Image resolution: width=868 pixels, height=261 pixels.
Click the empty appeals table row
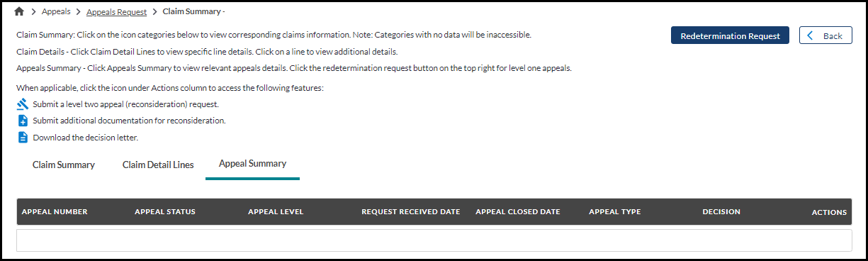434,240
